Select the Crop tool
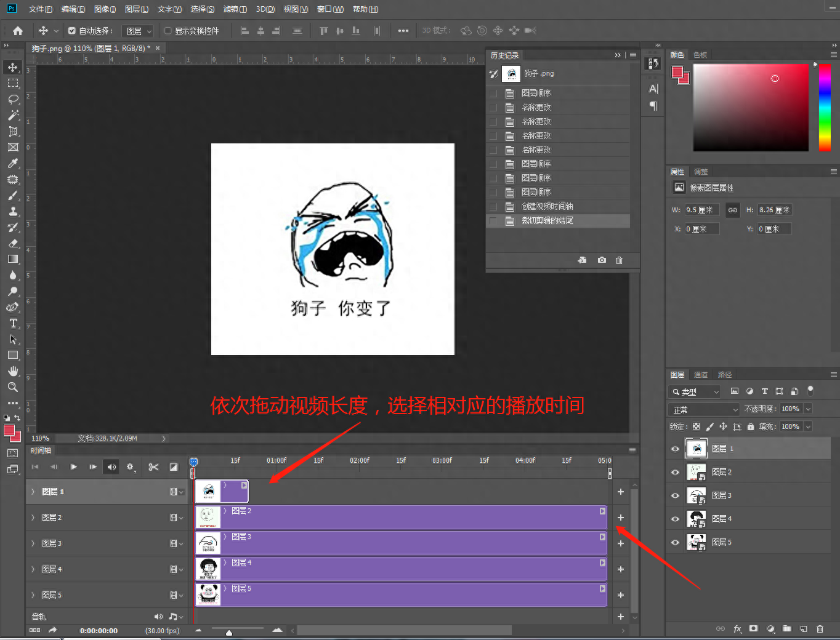 (x=13, y=131)
